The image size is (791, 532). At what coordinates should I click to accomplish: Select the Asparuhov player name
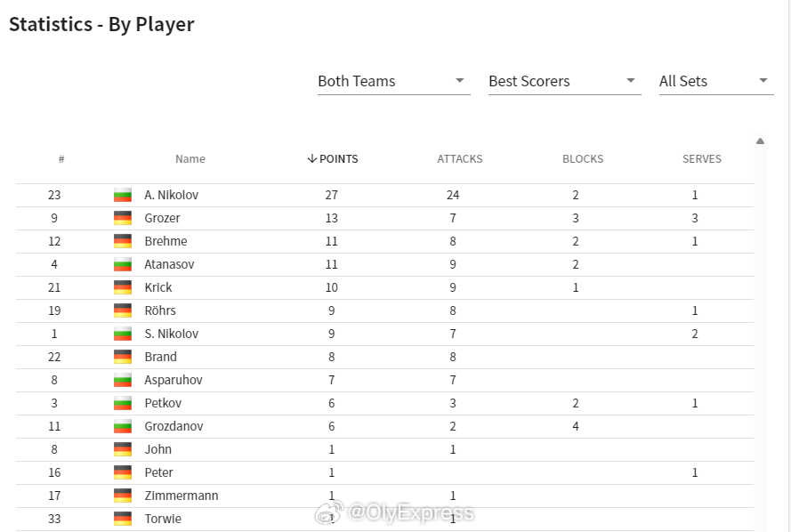pos(173,380)
